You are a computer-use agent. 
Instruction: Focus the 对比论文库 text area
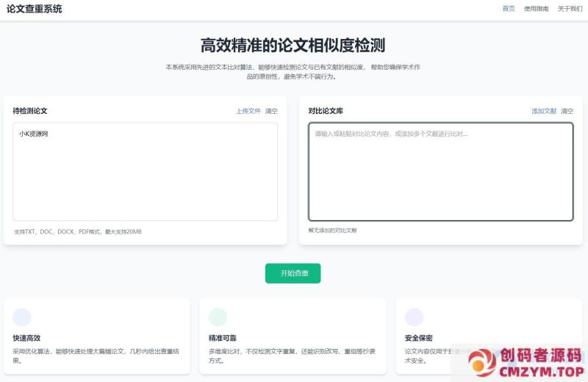point(440,172)
